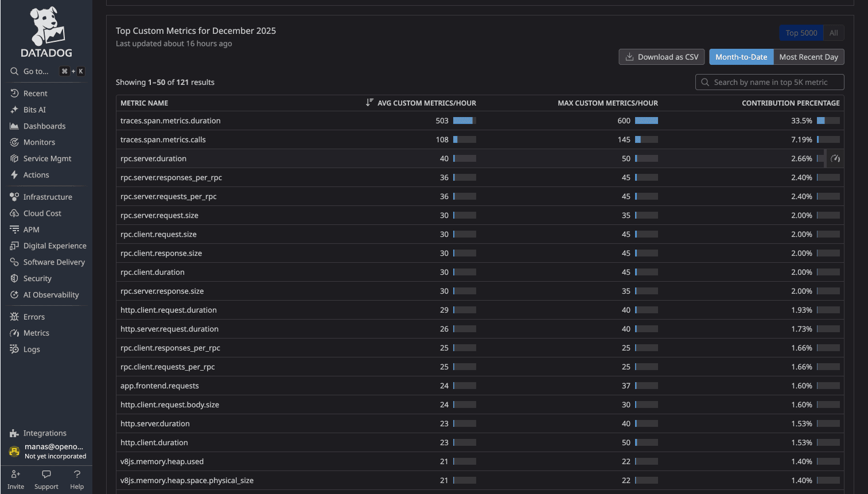This screenshot has width=868, height=494.
Task: Open the Logs section
Action: click(32, 349)
